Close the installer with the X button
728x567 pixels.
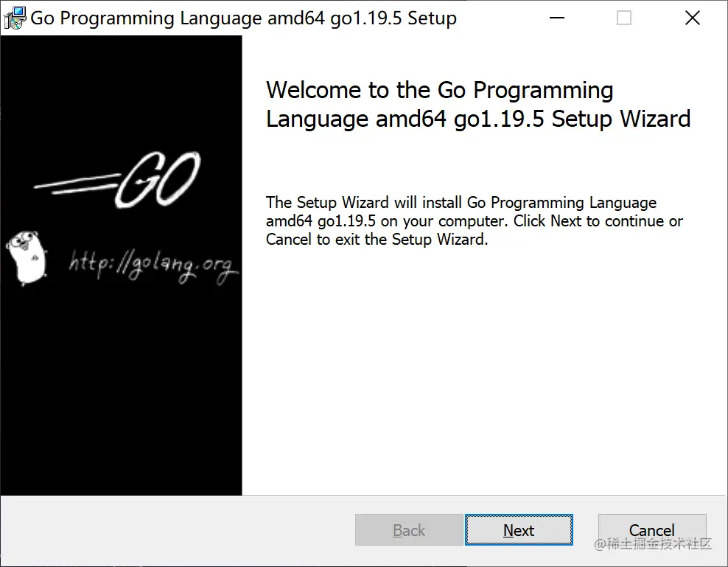coord(692,18)
